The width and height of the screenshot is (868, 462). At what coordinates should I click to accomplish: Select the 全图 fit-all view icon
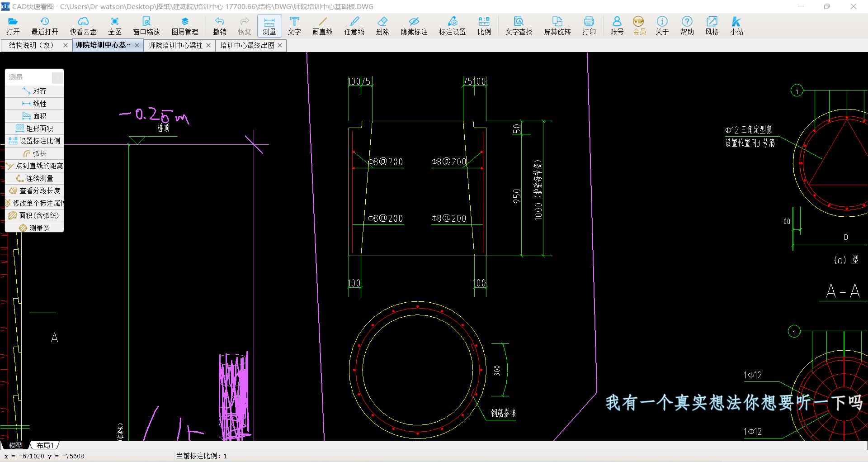[x=115, y=26]
